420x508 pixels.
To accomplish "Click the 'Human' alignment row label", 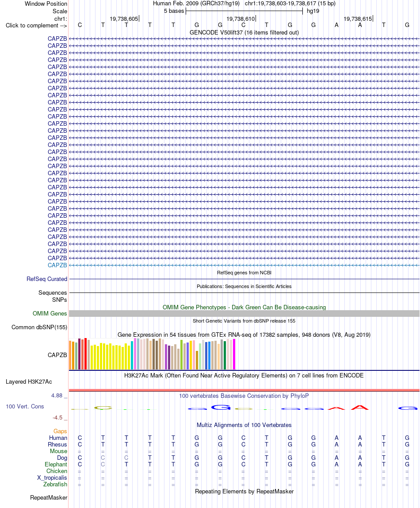I will (x=58, y=438).
